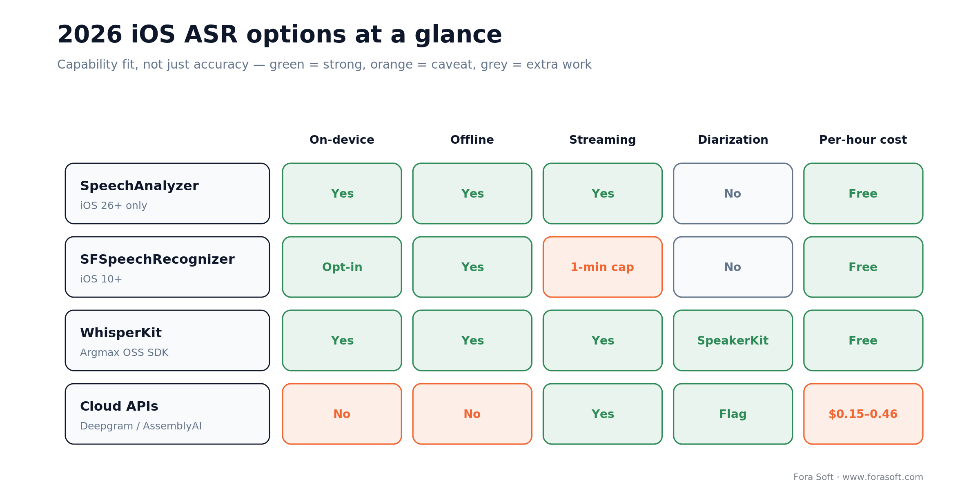Select the $0.15–0.46 cost cell

coord(863,414)
